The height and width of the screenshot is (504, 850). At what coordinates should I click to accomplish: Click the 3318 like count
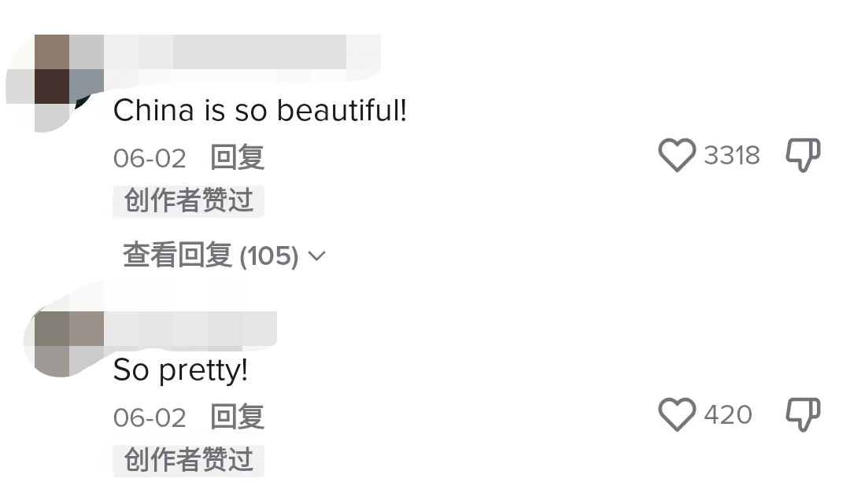click(732, 156)
